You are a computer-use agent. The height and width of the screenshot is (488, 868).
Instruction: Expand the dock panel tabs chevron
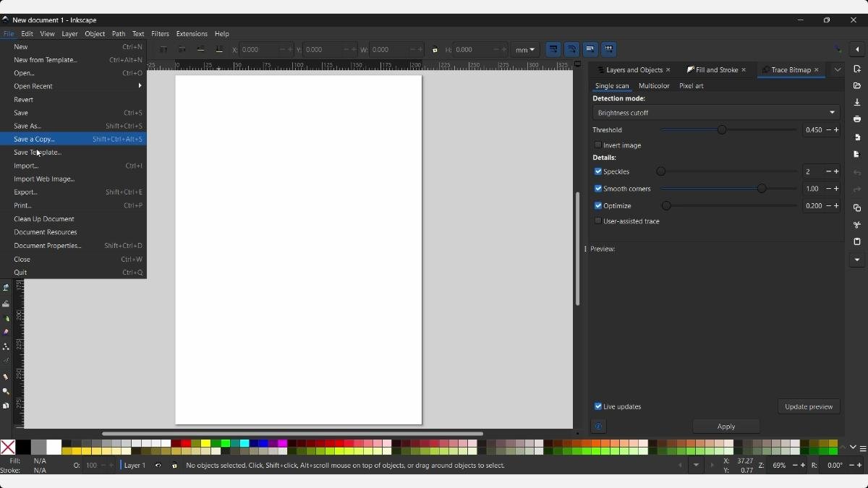pyautogui.click(x=838, y=70)
